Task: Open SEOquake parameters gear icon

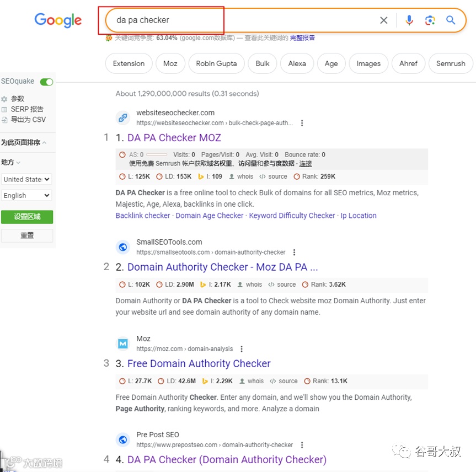Action: point(4,99)
